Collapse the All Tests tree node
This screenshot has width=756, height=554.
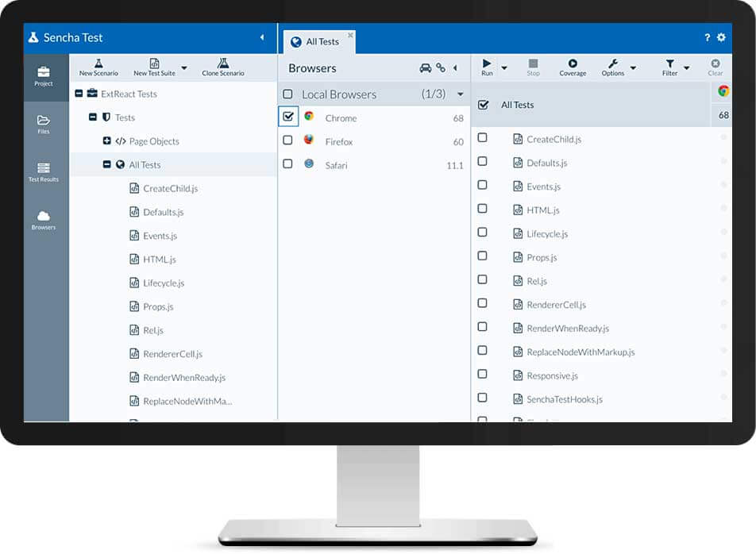tap(106, 164)
